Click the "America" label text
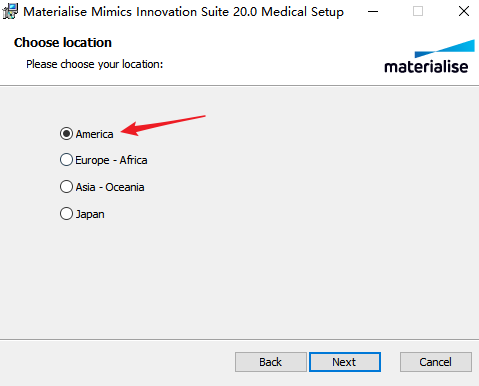This screenshot has height=386, width=479. pos(94,134)
